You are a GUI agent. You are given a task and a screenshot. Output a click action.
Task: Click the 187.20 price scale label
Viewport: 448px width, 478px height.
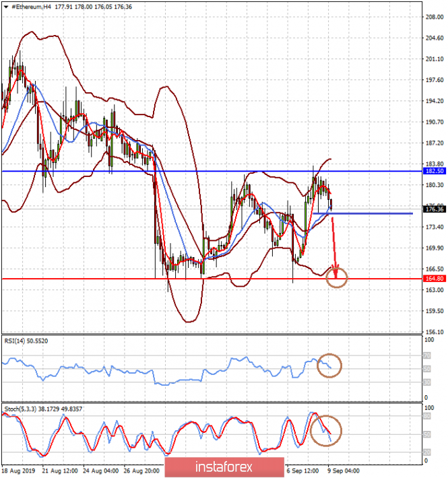tap(435, 143)
